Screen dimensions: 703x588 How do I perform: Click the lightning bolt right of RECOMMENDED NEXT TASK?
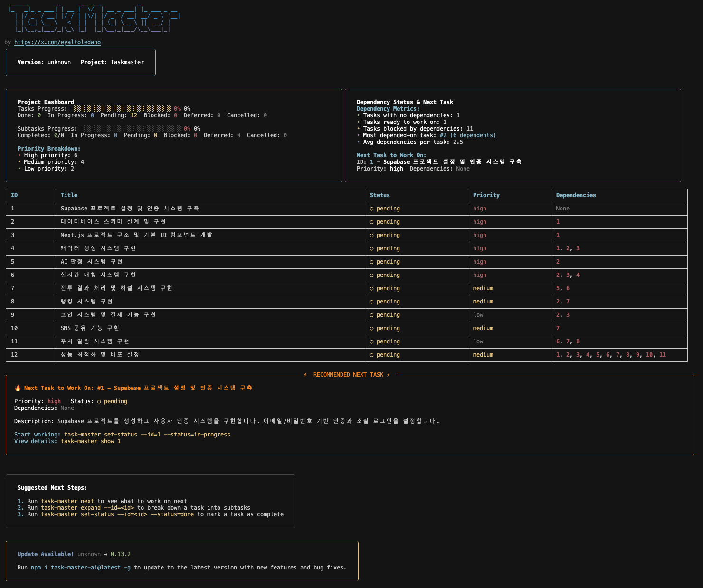point(388,375)
